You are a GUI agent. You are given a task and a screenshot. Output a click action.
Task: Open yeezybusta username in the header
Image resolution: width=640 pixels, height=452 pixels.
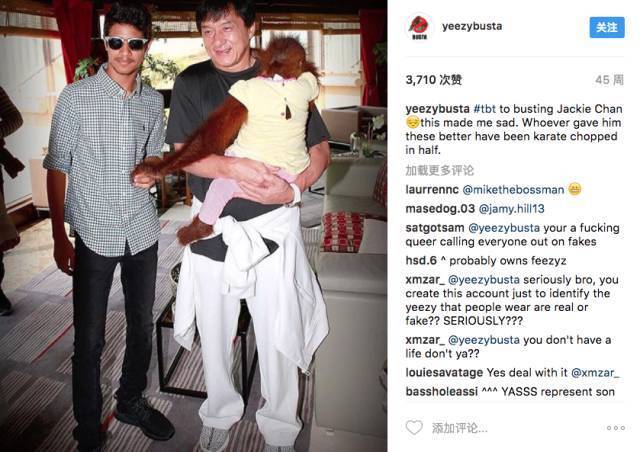(472, 26)
